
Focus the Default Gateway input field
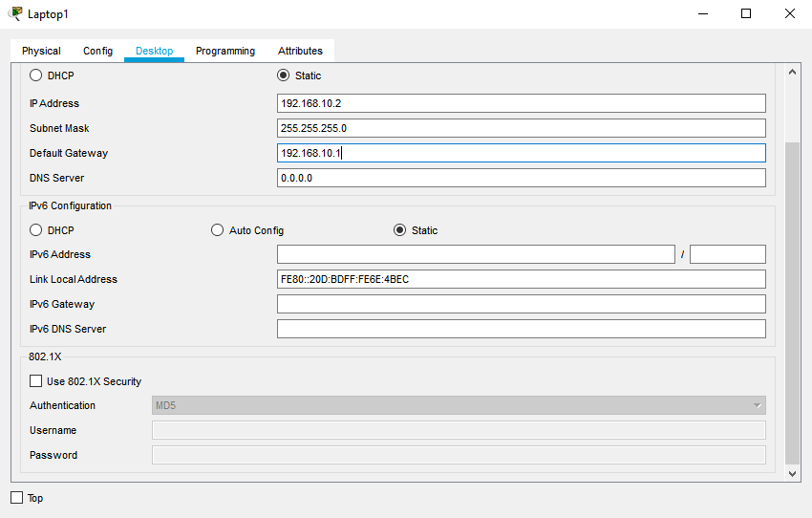(522, 153)
